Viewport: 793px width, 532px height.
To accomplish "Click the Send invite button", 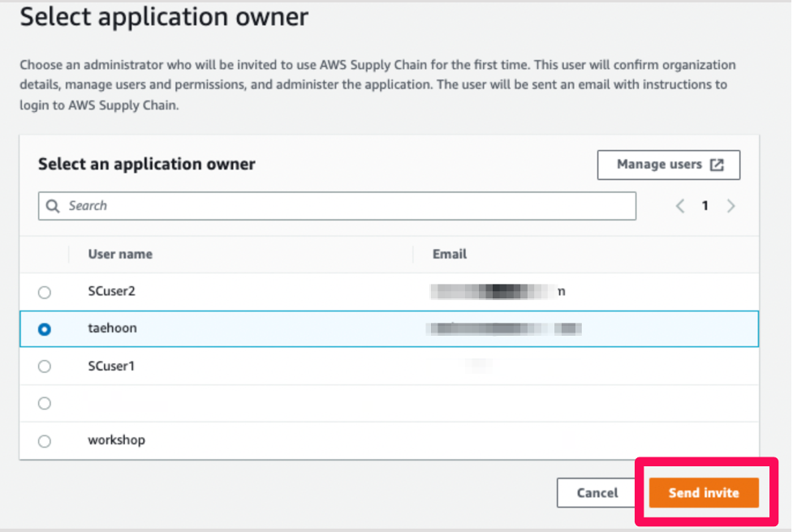I will pyautogui.click(x=704, y=492).
